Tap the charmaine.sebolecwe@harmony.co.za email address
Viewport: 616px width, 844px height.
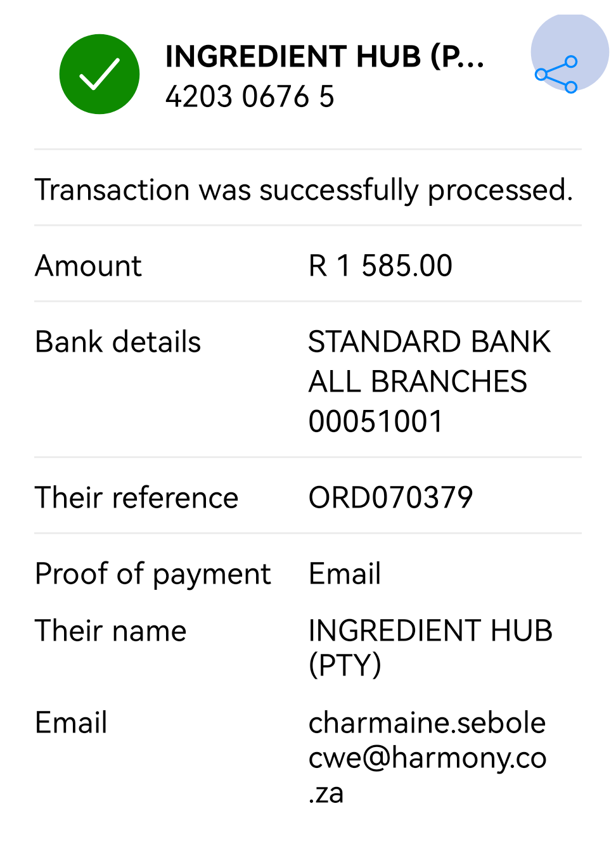tap(427, 757)
